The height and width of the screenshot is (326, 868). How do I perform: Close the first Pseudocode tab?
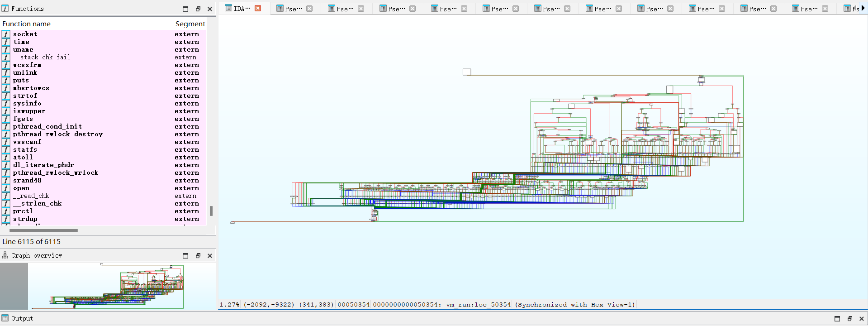309,8
